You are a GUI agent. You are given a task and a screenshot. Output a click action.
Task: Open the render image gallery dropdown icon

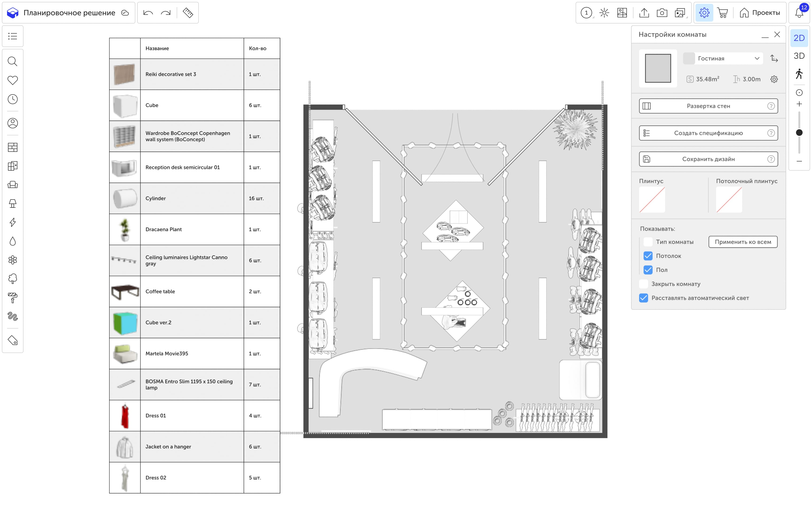(x=680, y=13)
